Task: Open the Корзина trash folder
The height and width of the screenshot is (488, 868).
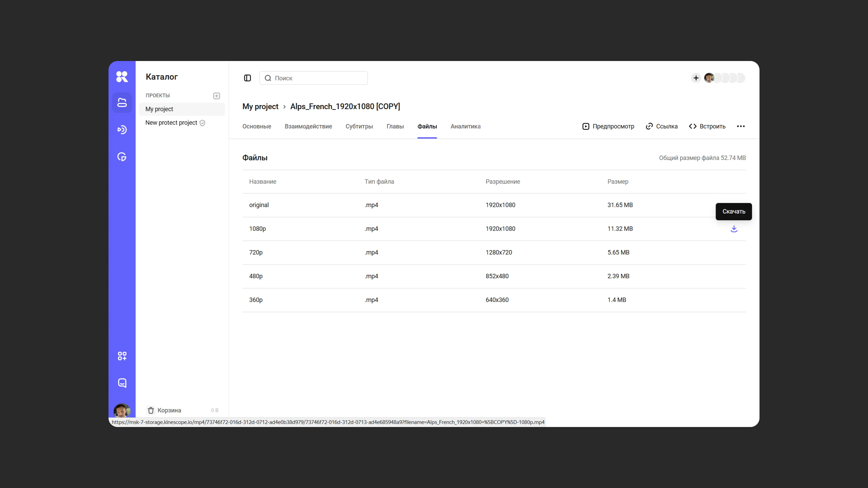Action: pyautogui.click(x=169, y=410)
